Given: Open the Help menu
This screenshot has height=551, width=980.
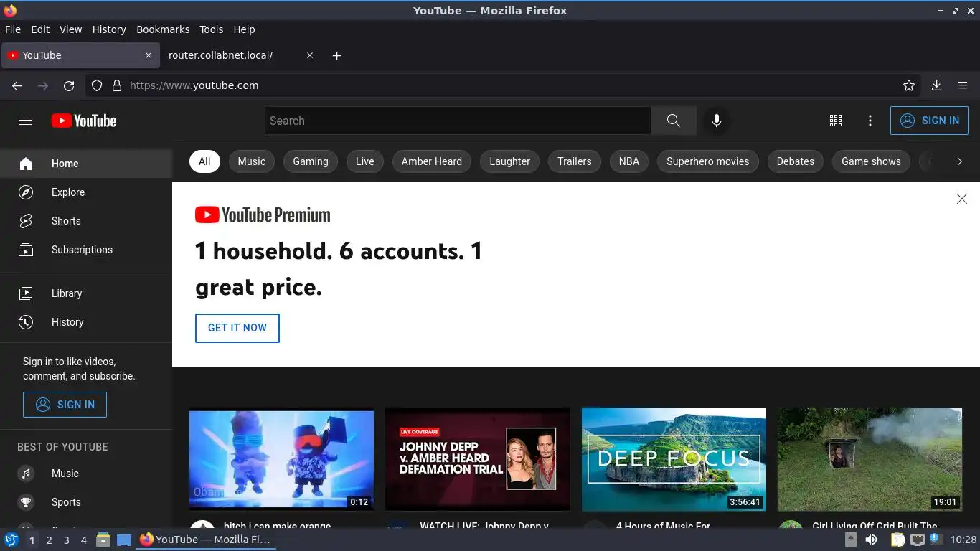Looking at the screenshot, I should coord(244,29).
